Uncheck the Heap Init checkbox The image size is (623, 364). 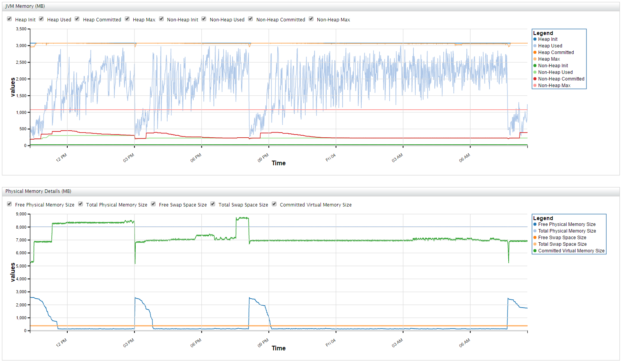point(9,19)
